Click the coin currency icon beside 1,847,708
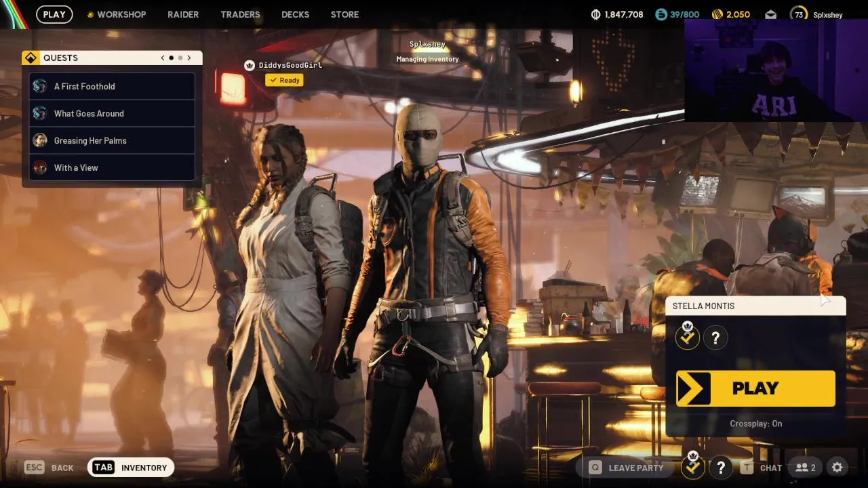Image resolution: width=868 pixels, height=488 pixels. [x=596, y=14]
